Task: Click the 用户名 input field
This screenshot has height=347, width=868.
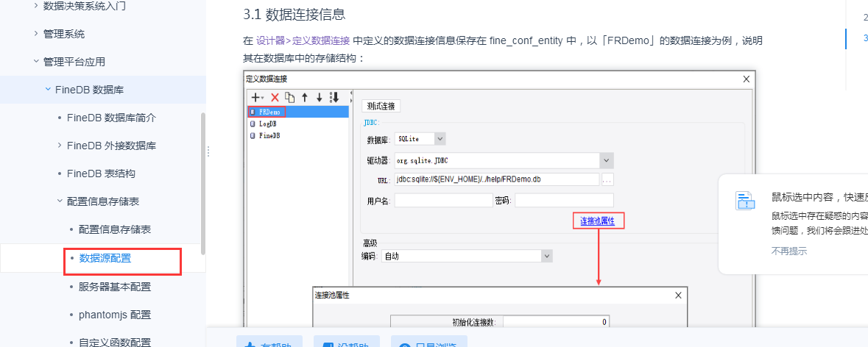Action: coord(443,200)
